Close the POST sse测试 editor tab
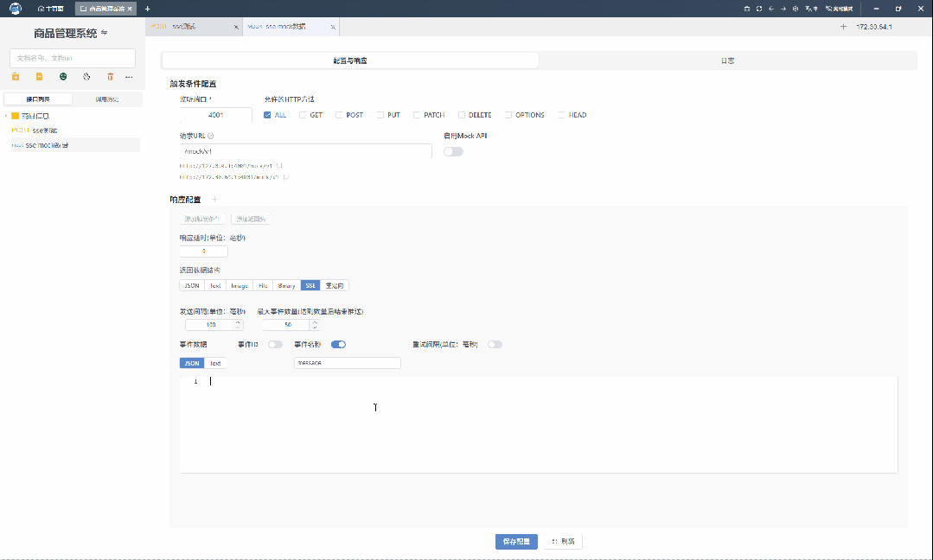The width and height of the screenshot is (933, 560). [236, 27]
